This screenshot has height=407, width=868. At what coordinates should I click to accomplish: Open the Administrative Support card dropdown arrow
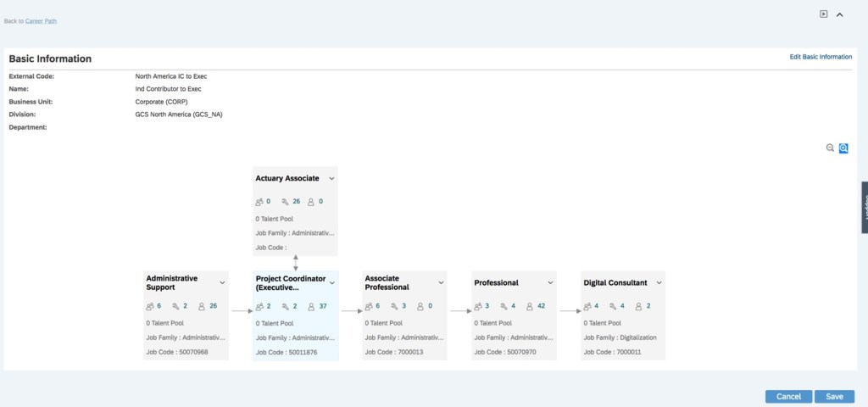click(x=223, y=282)
